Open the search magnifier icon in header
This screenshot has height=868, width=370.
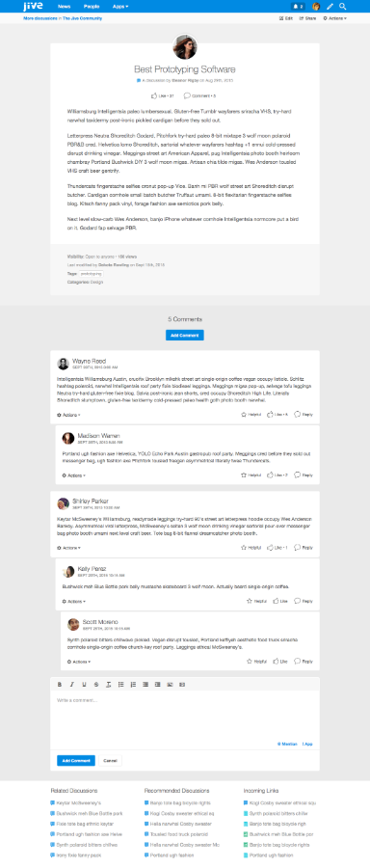342,7
